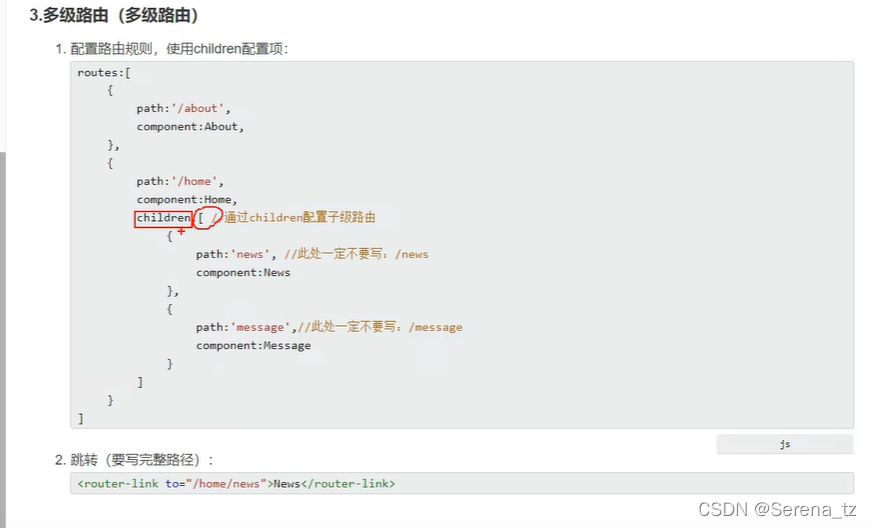
Task: Click the vertical scrollbar on the left edge
Action: click(3, 339)
